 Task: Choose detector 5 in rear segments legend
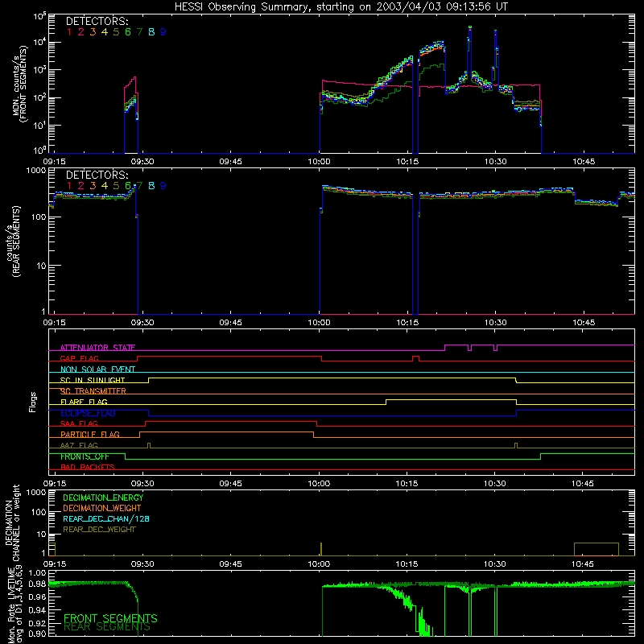click(116, 186)
